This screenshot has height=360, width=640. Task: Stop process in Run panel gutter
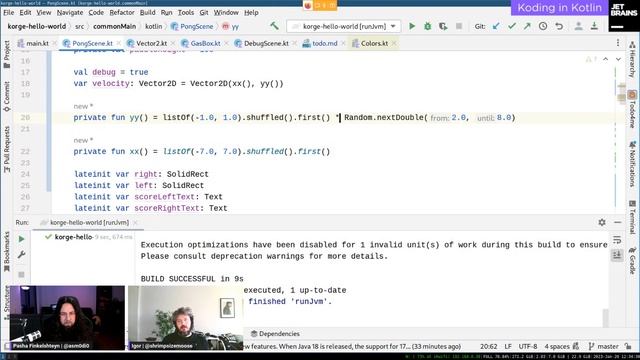[x=22, y=274]
